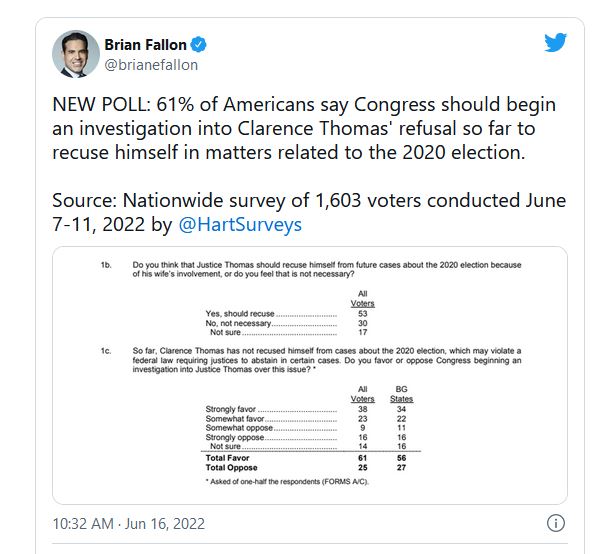
Task: Select the NEW POLL tweet text paragraph
Action: click(304, 128)
